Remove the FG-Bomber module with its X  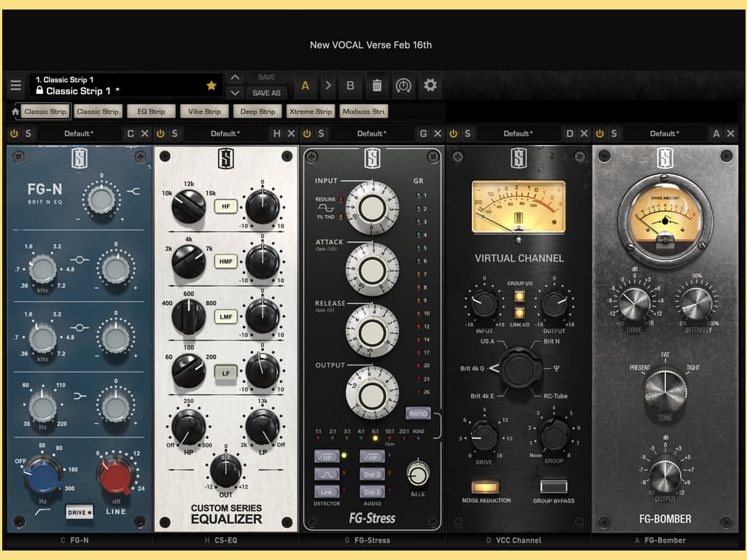point(730,134)
